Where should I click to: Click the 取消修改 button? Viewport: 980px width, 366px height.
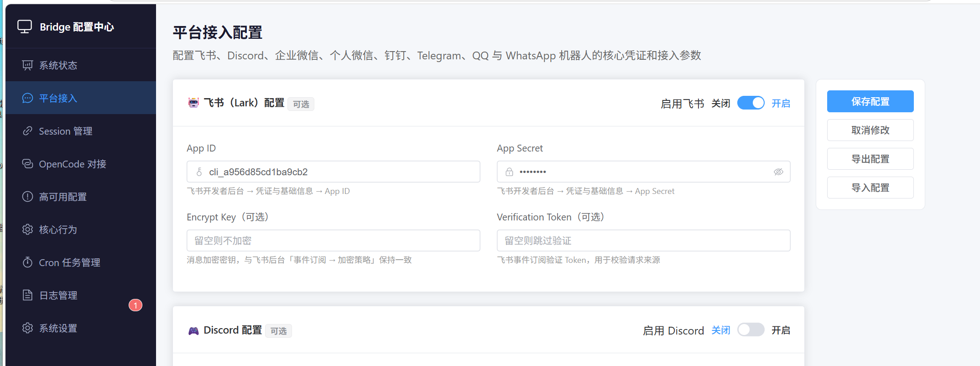pos(870,130)
